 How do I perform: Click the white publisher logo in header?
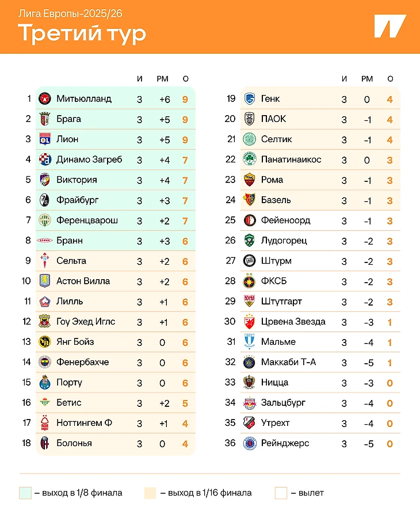pyautogui.click(x=390, y=26)
